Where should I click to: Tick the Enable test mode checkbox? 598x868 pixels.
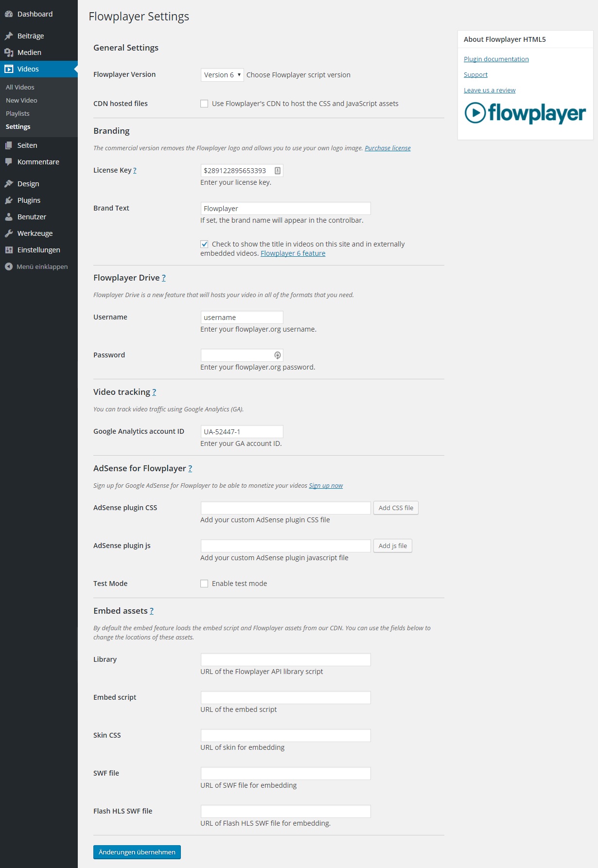click(204, 584)
